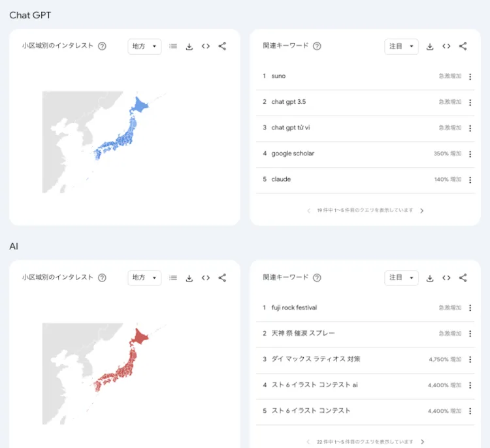Screen dimensions: 490x448
Task: Switch Chat GPT region card to list view
Action: pos(173,46)
